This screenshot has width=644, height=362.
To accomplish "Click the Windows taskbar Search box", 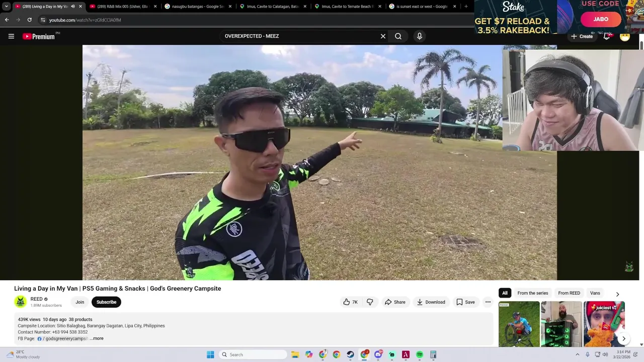I will (x=254, y=354).
